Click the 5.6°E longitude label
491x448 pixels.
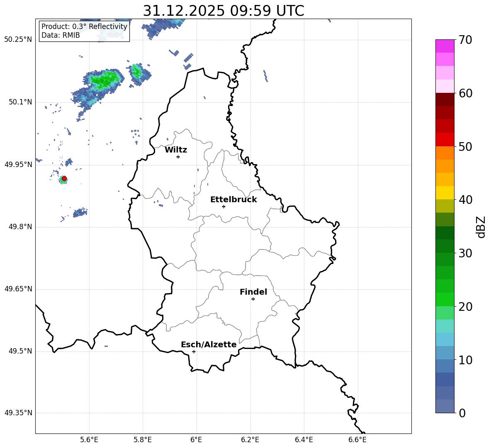tap(89, 440)
